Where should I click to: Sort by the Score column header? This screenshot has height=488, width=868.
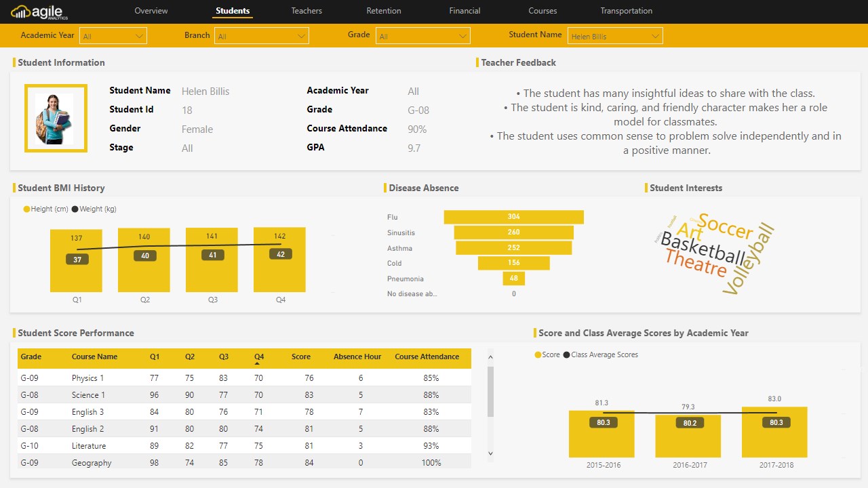[301, 357]
